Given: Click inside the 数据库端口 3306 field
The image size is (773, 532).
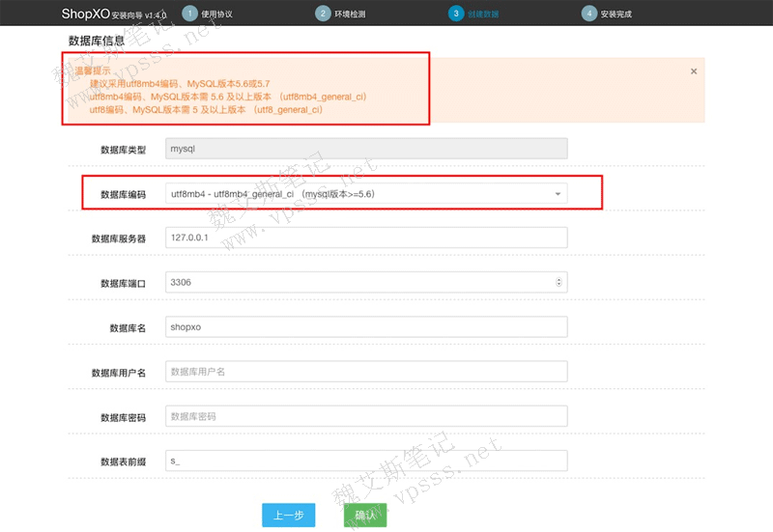Looking at the screenshot, I should 358,282.
